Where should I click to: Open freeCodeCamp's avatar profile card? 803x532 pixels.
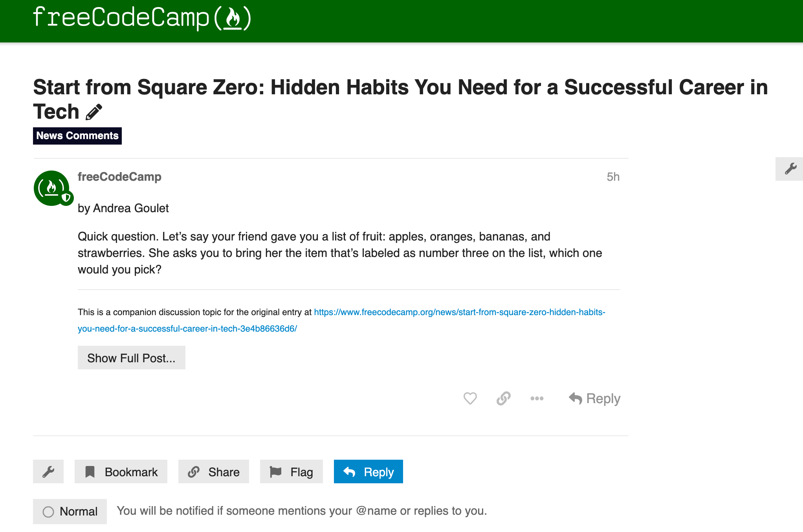point(53,188)
